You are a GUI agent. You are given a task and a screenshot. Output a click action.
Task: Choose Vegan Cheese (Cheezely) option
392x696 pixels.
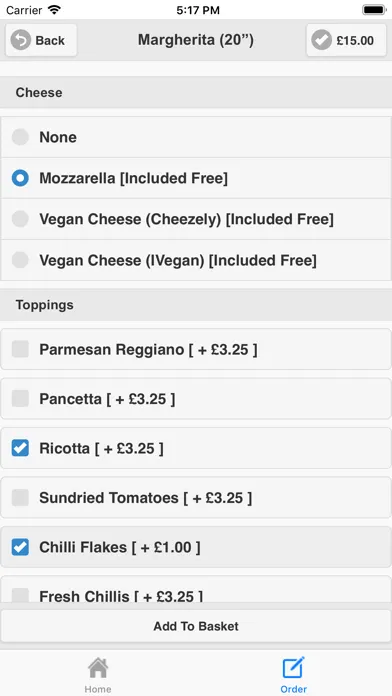click(x=196, y=219)
